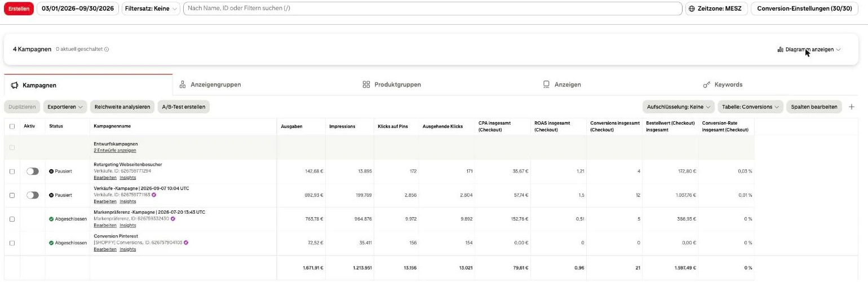Switch to the Produktgruppen tab
This screenshot has width=868, height=282.
pyautogui.click(x=392, y=85)
